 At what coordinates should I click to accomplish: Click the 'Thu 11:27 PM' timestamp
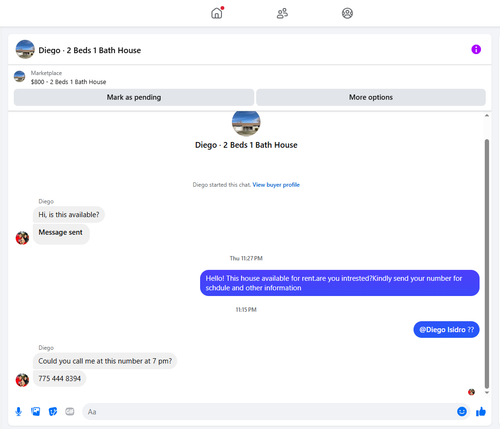[x=246, y=258]
